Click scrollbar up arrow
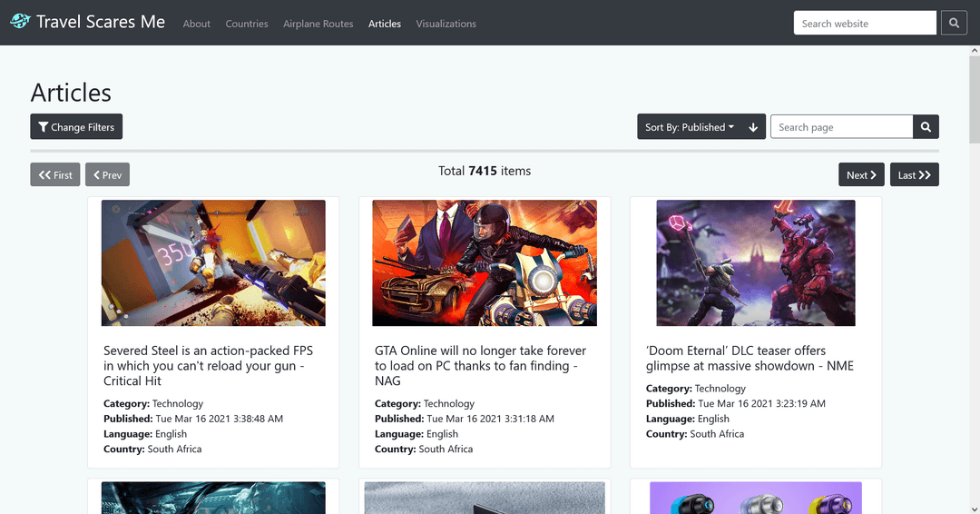This screenshot has width=980, height=514. [x=975, y=51]
